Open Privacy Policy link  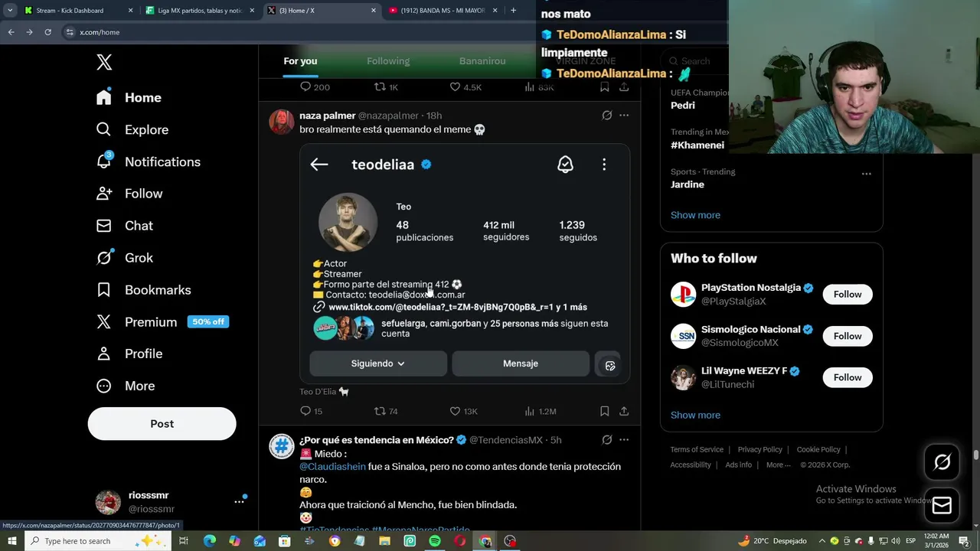coord(760,449)
